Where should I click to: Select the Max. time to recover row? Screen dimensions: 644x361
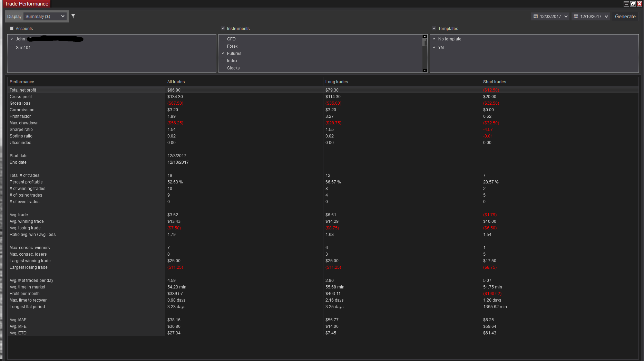pyautogui.click(x=323, y=300)
